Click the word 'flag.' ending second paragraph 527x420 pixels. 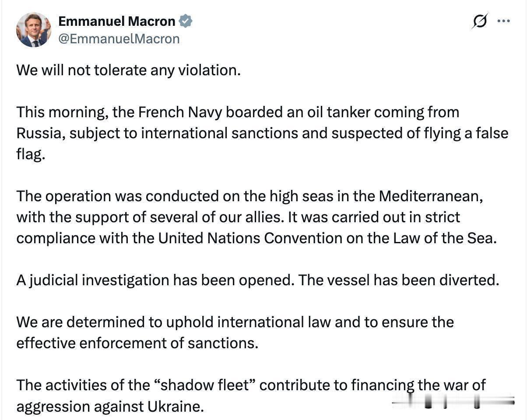tap(31, 154)
